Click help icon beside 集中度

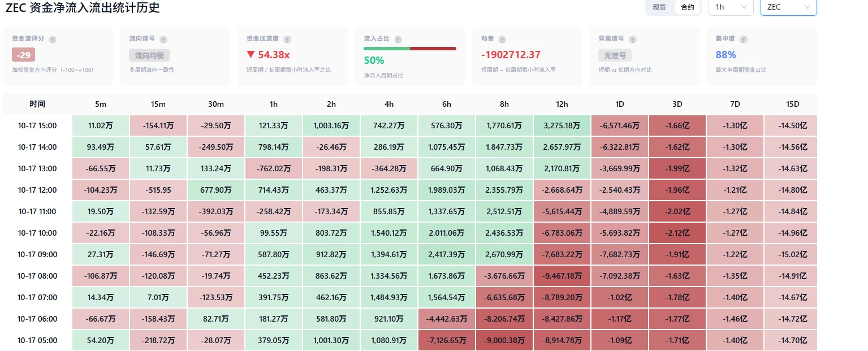pos(744,40)
